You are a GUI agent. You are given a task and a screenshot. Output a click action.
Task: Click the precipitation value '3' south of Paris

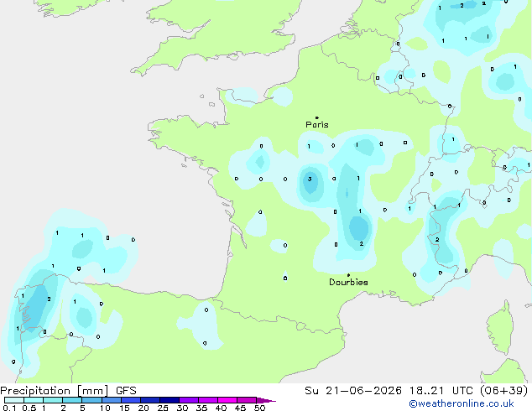(310, 179)
